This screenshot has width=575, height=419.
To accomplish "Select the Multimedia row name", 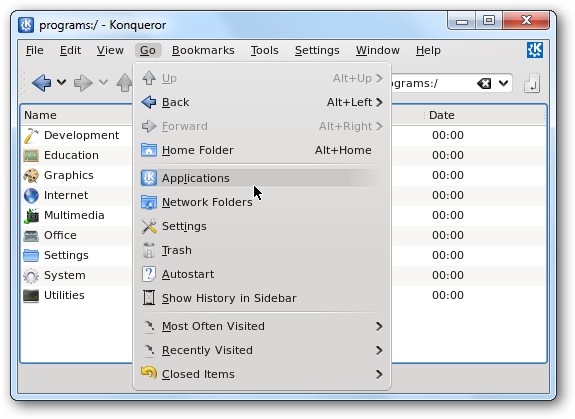I will 74,215.
